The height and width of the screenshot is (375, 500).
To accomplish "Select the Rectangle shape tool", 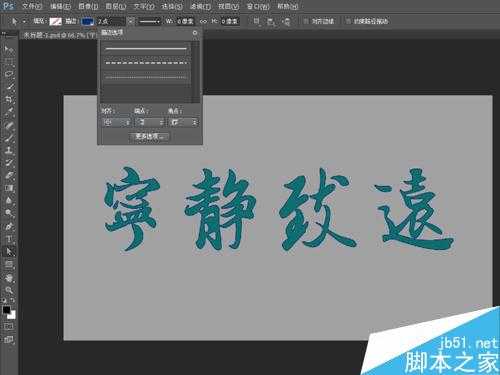I will [9, 264].
